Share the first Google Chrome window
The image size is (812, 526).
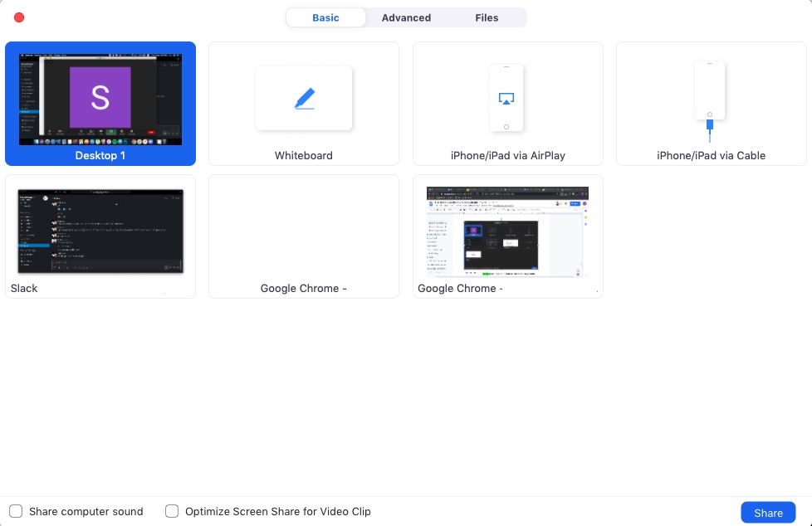pos(303,236)
